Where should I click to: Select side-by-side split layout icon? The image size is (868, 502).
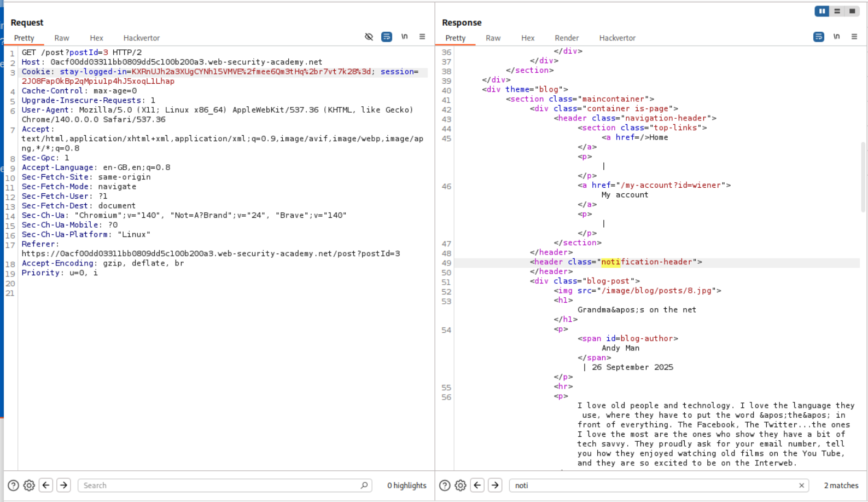(x=822, y=11)
